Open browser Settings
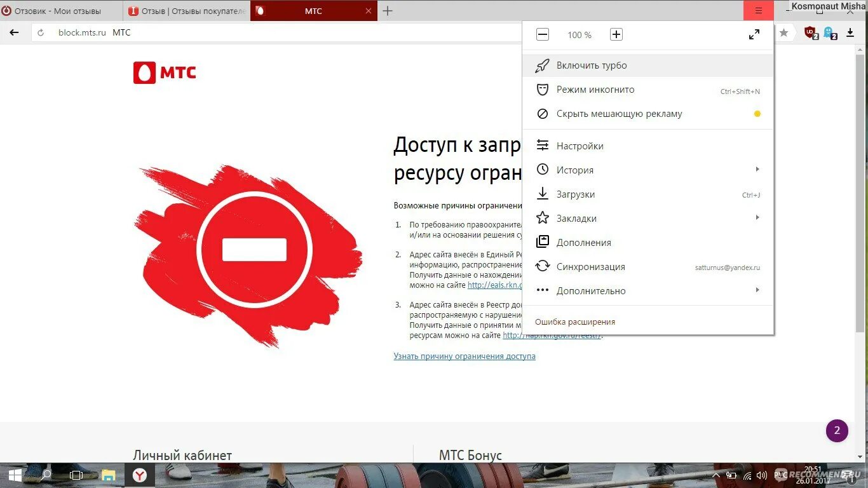The height and width of the screenshot is (488, 868). 580,146
